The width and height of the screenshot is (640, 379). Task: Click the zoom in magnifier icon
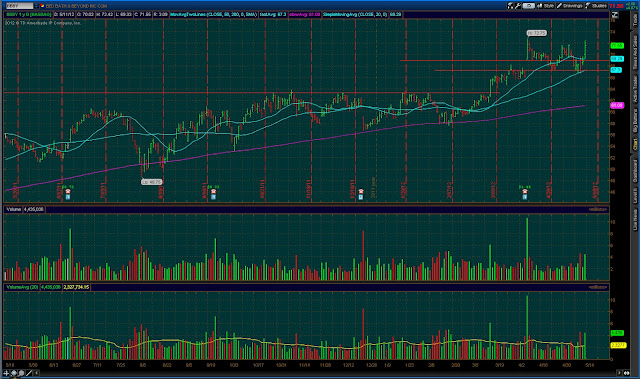[x=13, y=373]
